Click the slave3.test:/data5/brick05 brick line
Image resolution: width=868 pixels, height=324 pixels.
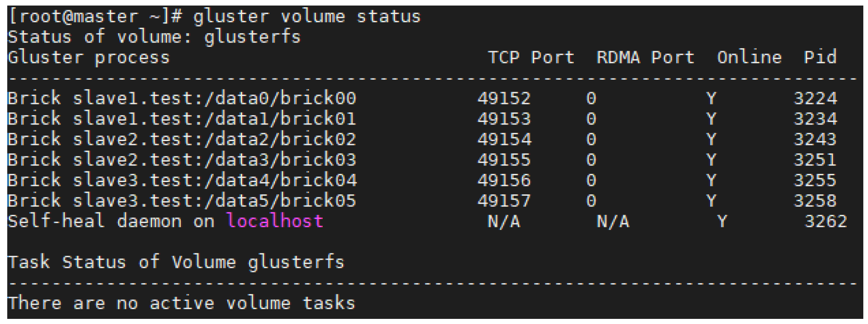coord(182,201)
